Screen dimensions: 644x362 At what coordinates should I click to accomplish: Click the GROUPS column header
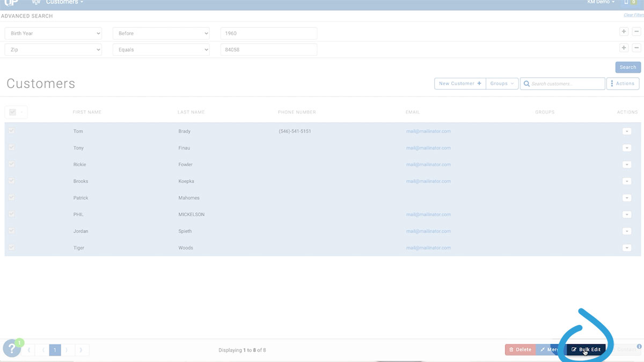point(545,112)
